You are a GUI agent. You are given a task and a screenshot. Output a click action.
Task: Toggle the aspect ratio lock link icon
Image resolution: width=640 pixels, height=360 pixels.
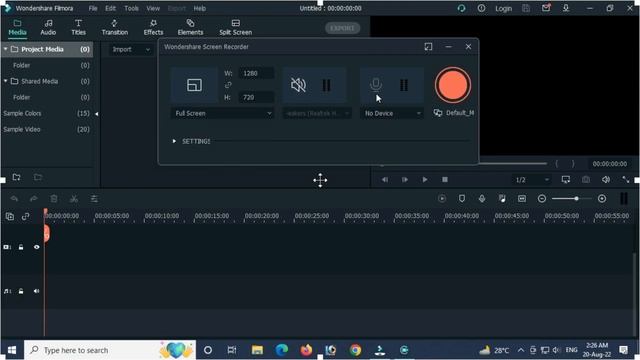228,85
